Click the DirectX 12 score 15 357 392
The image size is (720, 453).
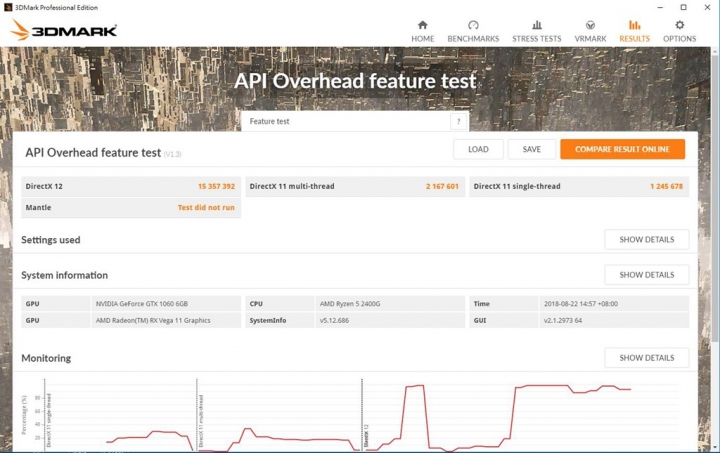click(216, 186)
